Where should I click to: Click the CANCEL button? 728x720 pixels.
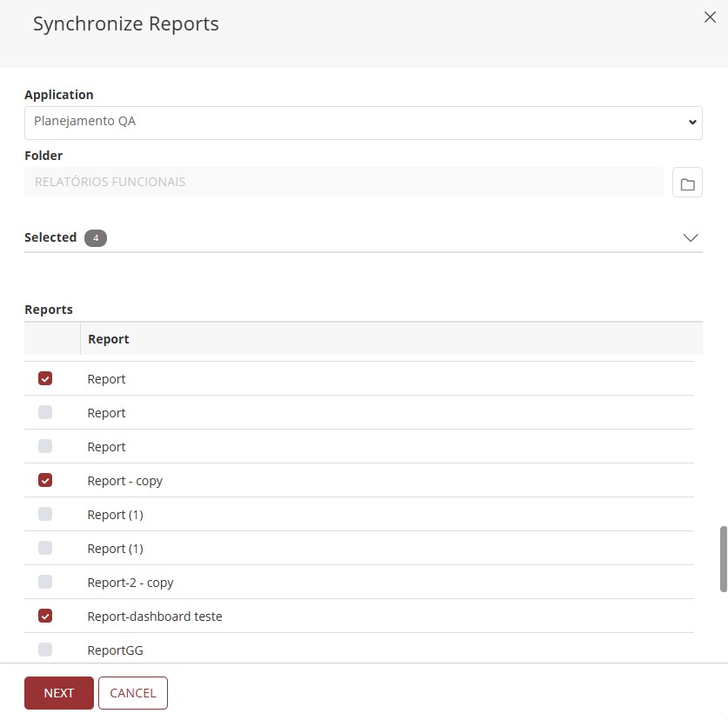132,692
